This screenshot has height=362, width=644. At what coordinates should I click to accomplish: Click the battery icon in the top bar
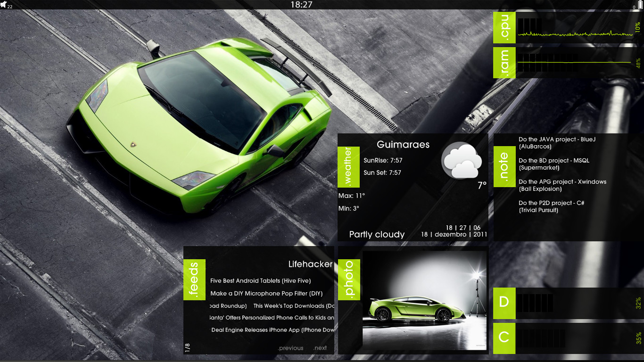pos(639,5)
